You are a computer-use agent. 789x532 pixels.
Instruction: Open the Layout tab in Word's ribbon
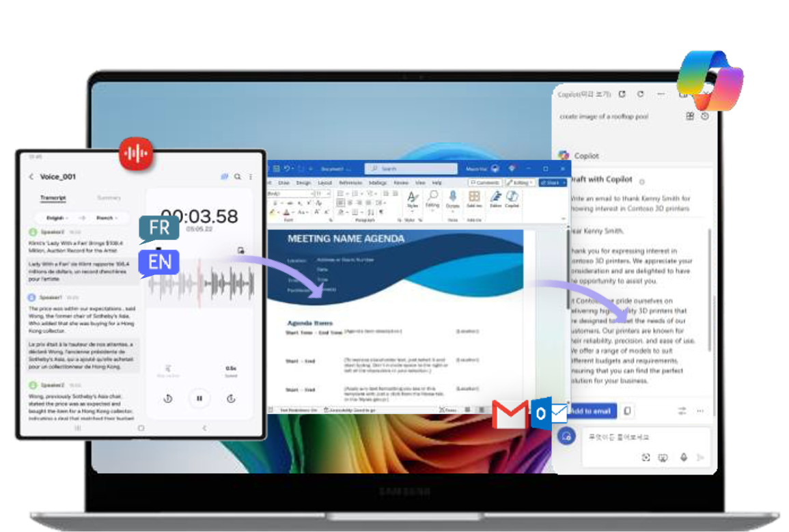click(325, 183)
